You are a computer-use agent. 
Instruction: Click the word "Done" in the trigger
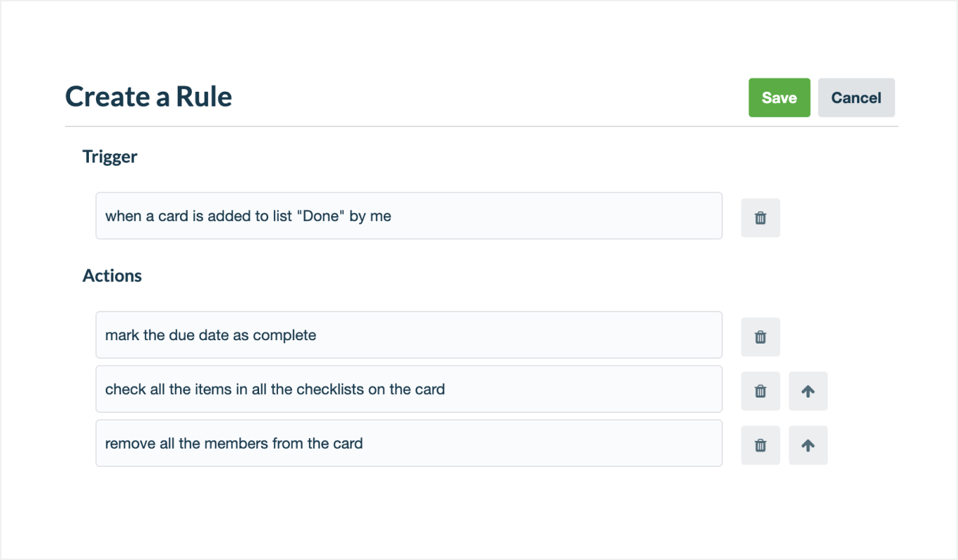point(321,216)
